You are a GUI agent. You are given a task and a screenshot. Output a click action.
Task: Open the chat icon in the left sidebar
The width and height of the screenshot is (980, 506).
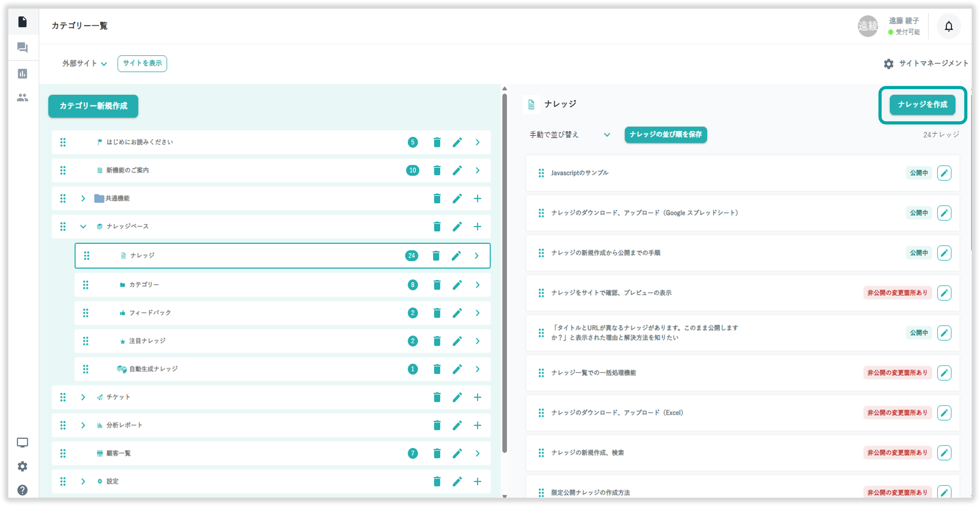tap(23, 47)
